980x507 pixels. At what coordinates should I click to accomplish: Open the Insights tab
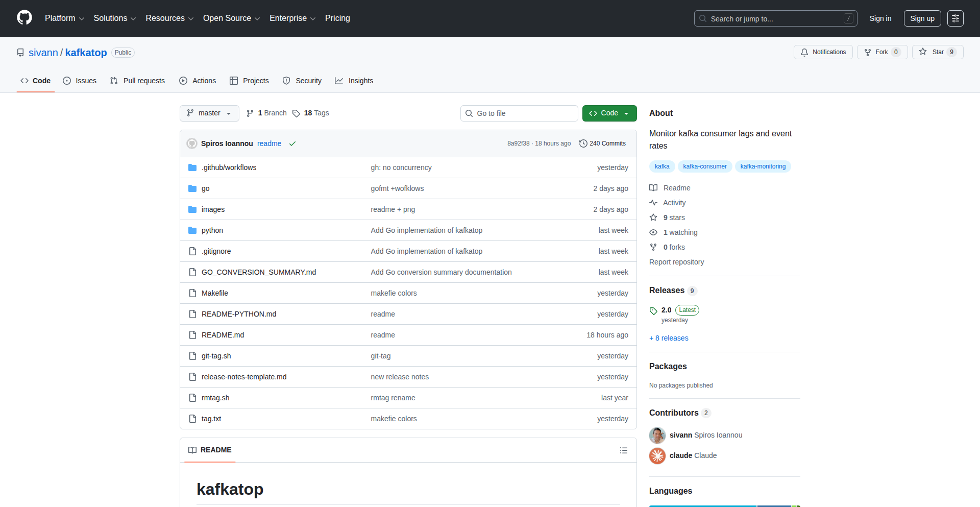click(x=354, y=81)
